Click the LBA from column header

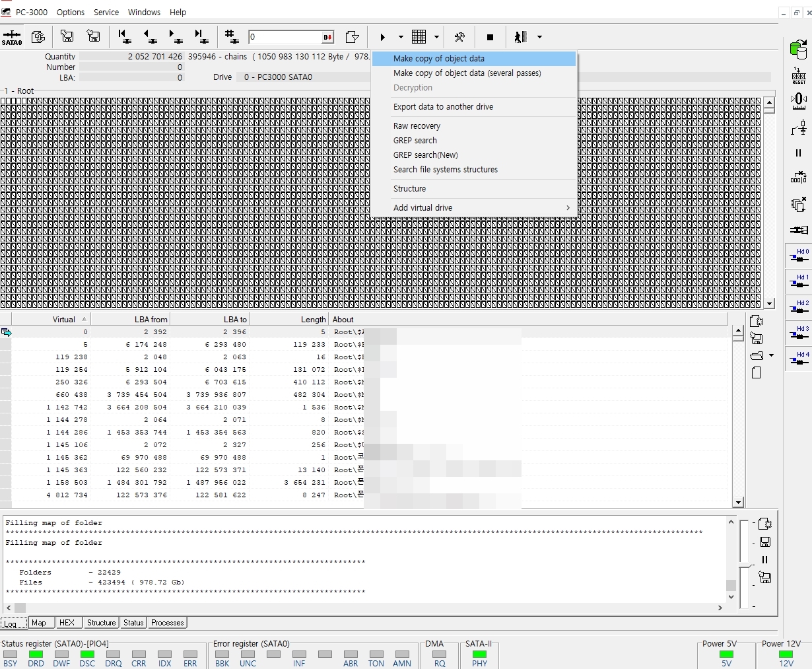point(131,319)
